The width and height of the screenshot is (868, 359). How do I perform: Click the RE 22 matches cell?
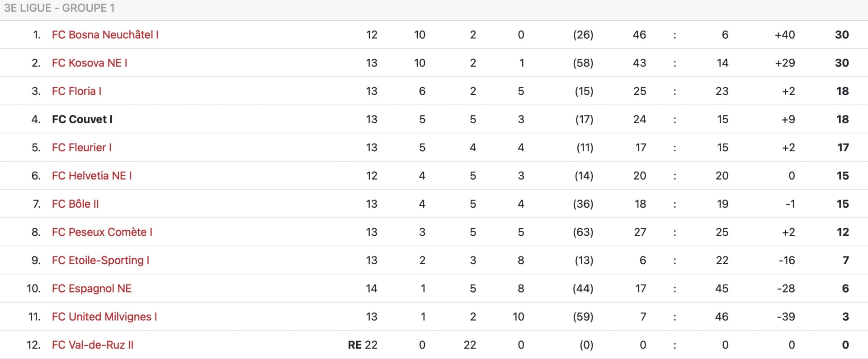[x=363, y=345]
